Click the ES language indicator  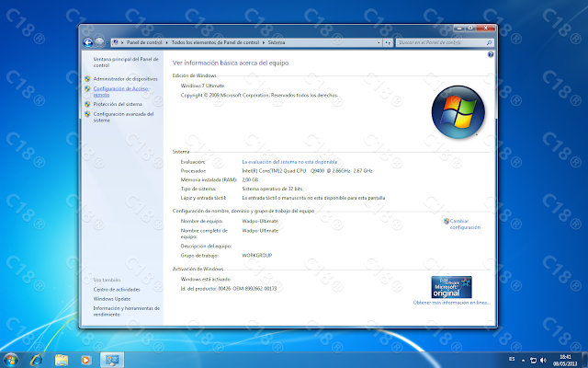512,360
